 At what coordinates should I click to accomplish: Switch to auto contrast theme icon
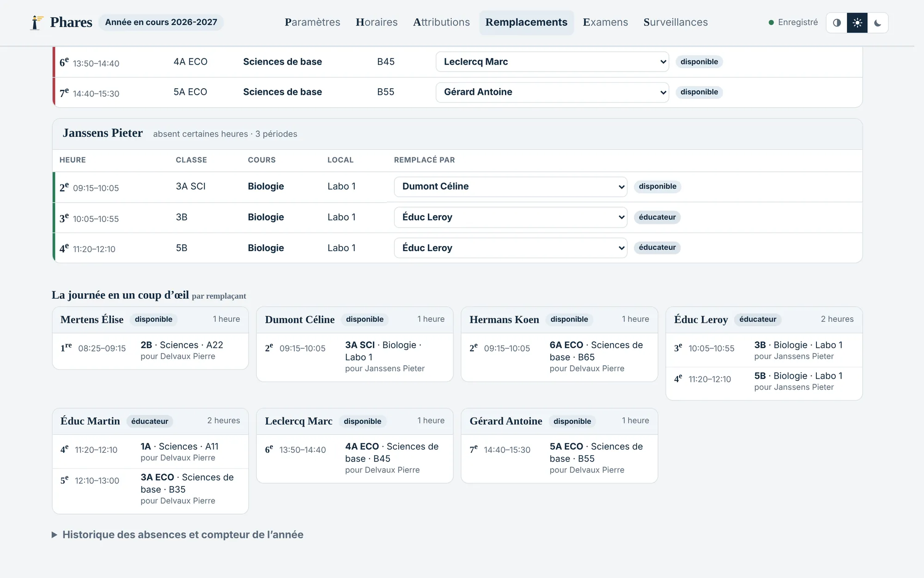pyautogui.click(x=837, y=23)
